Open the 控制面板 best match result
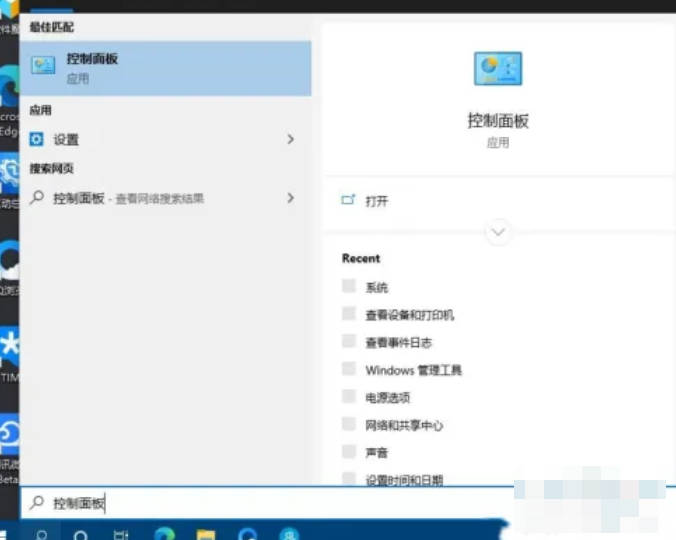The image size is (676, 540). 166,69
